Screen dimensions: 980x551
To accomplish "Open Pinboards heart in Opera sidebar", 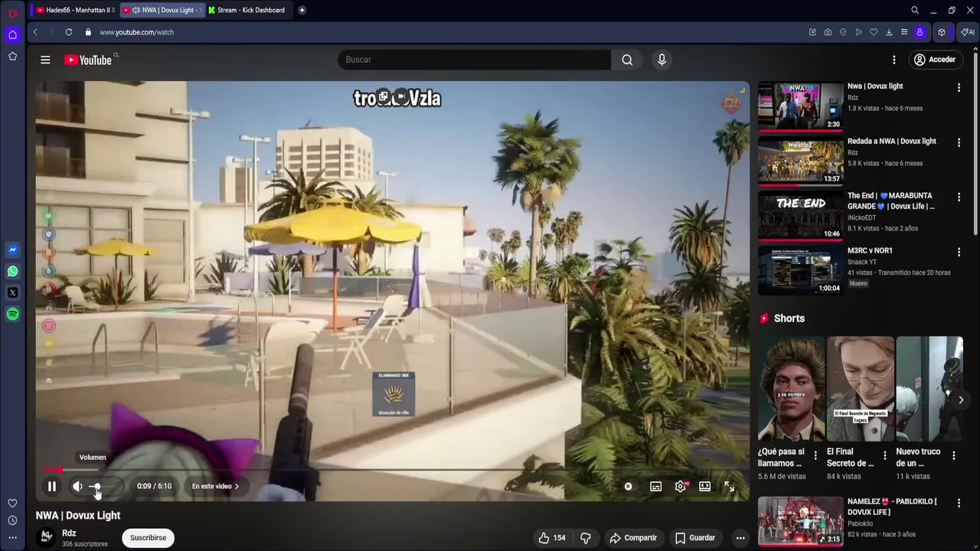I will pos(12,503).
